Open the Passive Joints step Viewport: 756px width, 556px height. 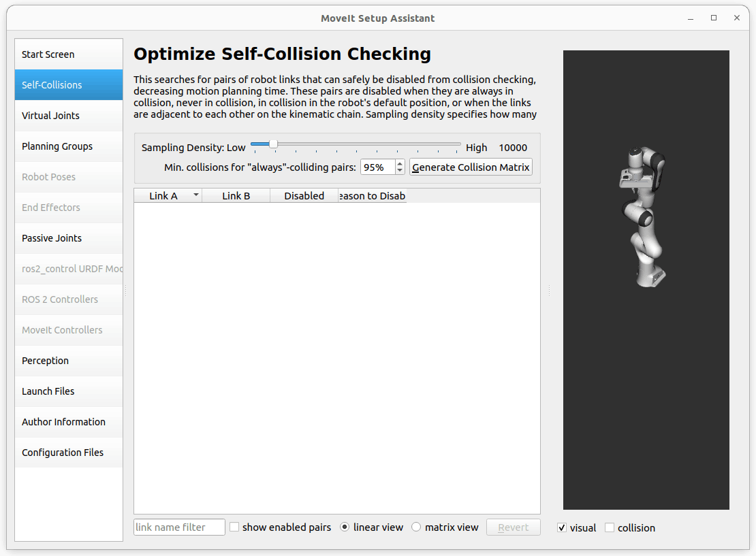pyautogui.click(x=69, y=238)
